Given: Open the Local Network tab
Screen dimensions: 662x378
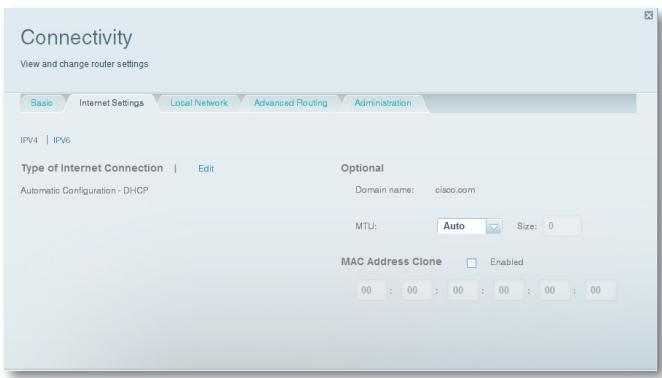Looking at the screenshot, I should click(199, 103).
